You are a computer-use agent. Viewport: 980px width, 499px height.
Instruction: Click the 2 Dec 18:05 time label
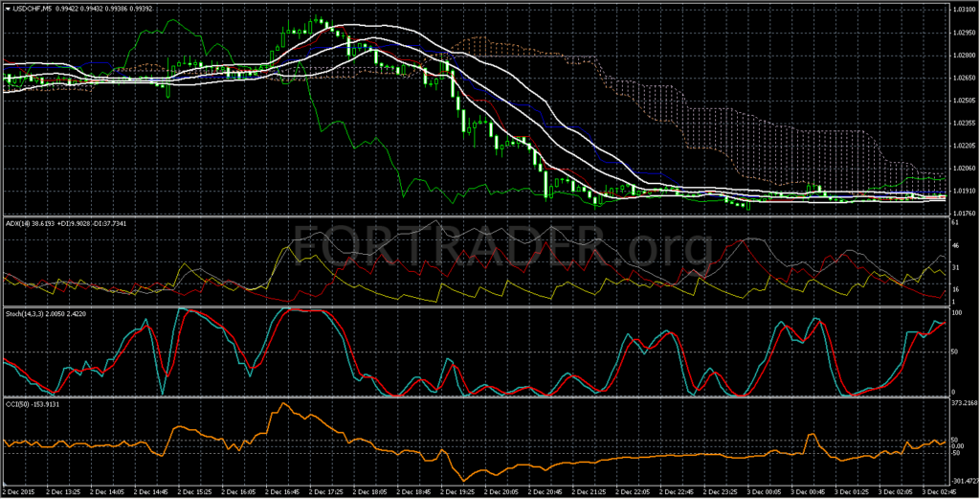(372, 492)
